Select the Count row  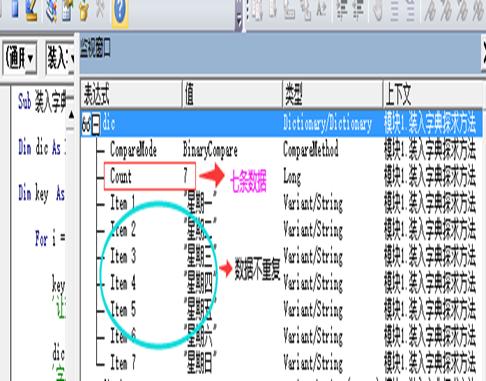282,177
